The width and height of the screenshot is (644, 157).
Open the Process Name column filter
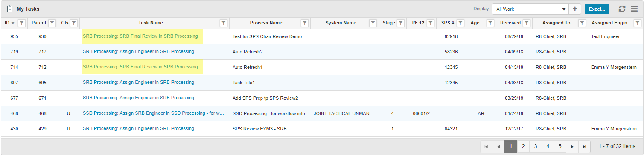(305, 23)
